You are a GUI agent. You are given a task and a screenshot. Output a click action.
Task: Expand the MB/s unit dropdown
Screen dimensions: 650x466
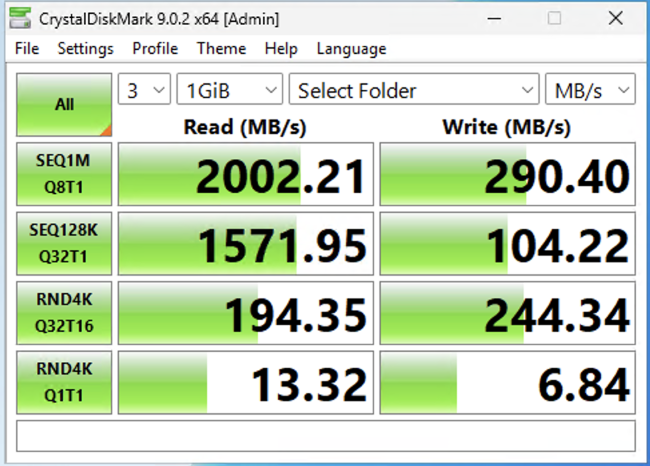[x=590, y=89]
